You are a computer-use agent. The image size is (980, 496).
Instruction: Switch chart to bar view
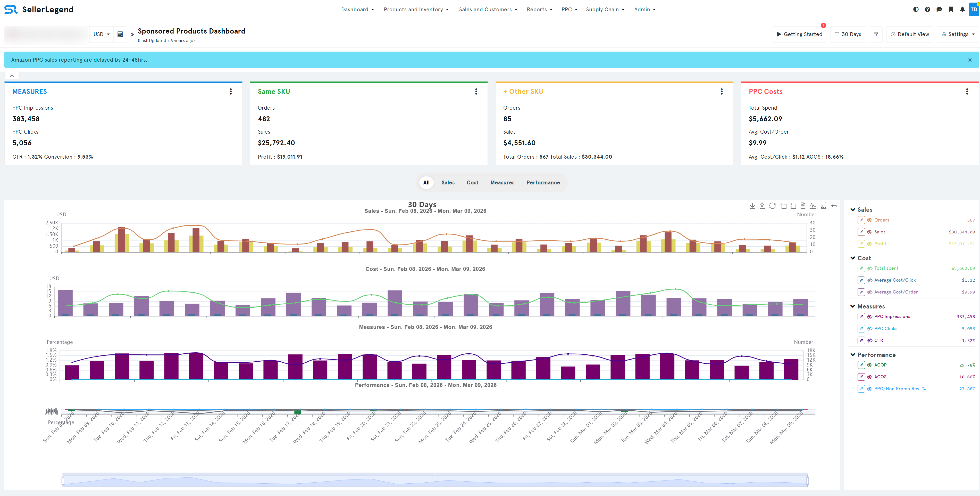(823, 206)
